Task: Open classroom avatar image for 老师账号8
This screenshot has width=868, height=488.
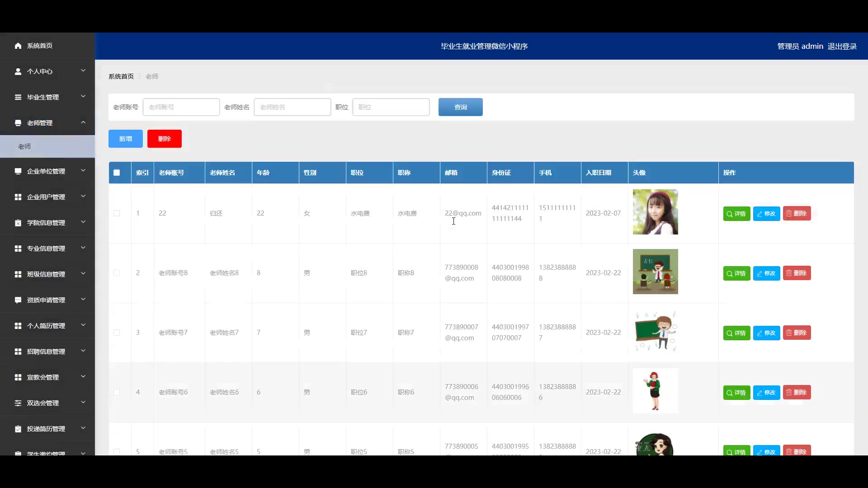Action: coord(656,272)
